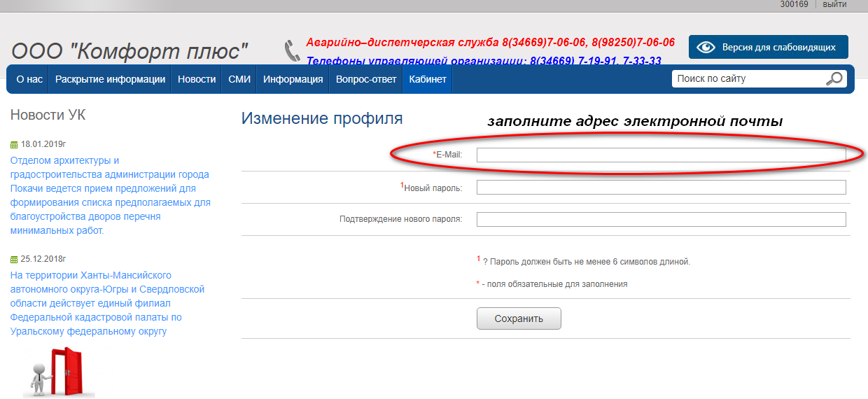Click the Изменение профиля heading
868x399 pixels.
(x=322, y=118)
